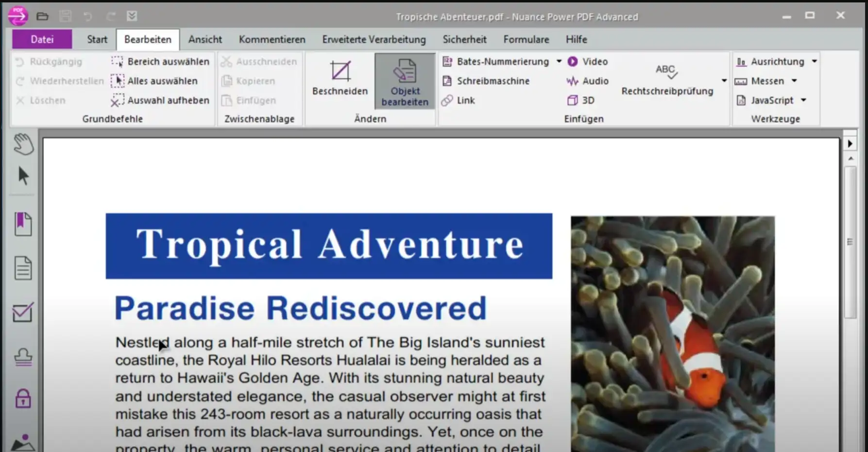The height and width of the screenshot is (452, 868).
Task: Open the stamp panel in sidebar
Action: click(x=23, y=357)
